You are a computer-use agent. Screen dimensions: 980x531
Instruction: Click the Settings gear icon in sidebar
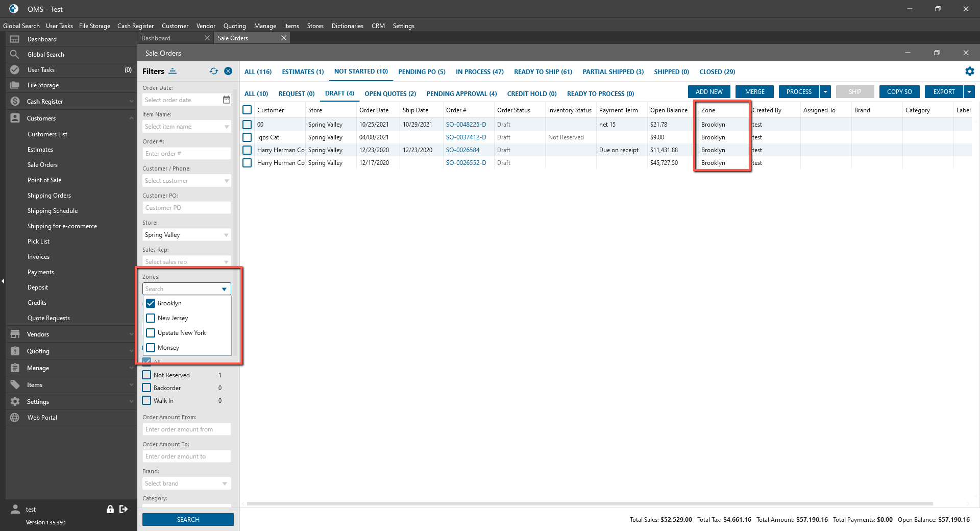pyautogui.click(x=15, y=402)
